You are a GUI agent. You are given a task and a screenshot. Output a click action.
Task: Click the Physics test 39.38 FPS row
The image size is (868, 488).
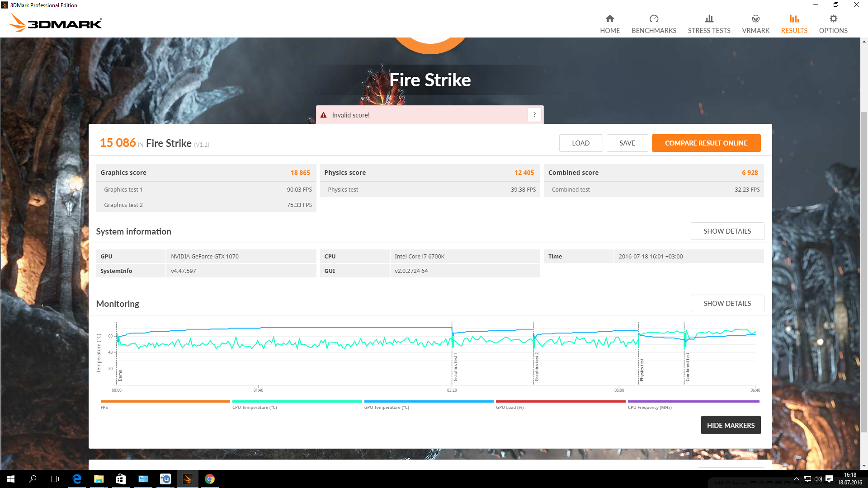pyautogui.click(x=430, y=189)
